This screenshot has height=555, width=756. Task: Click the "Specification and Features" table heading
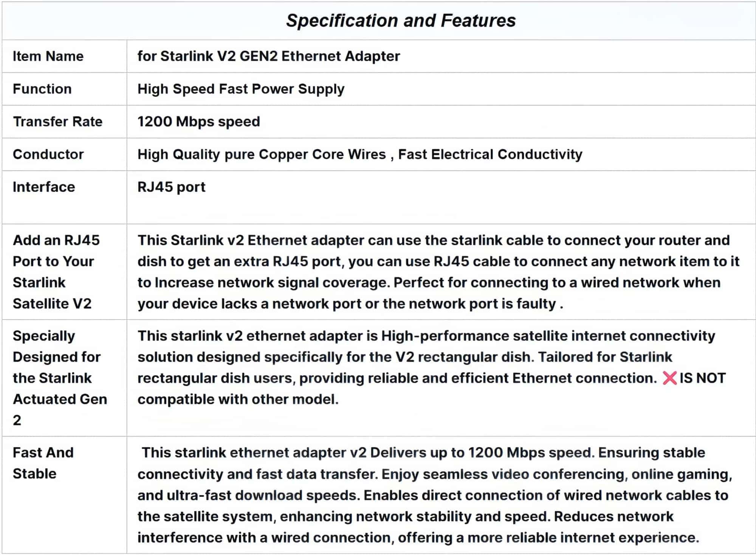401,20
